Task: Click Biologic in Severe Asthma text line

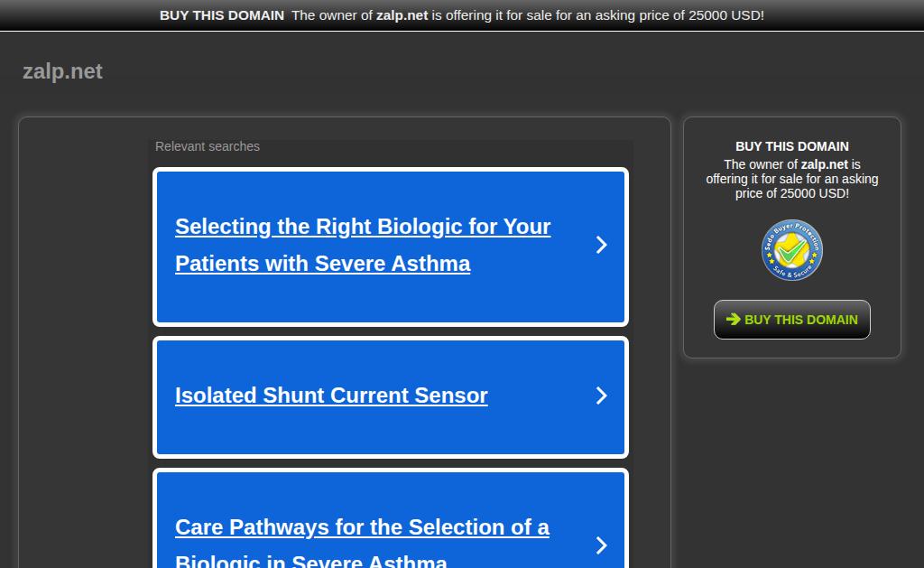Action: (x=311, y=561)
